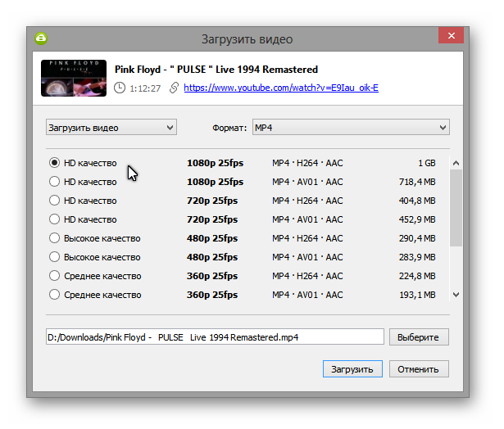Click the '718,4 MB' size value

click(x=417, y=182)
